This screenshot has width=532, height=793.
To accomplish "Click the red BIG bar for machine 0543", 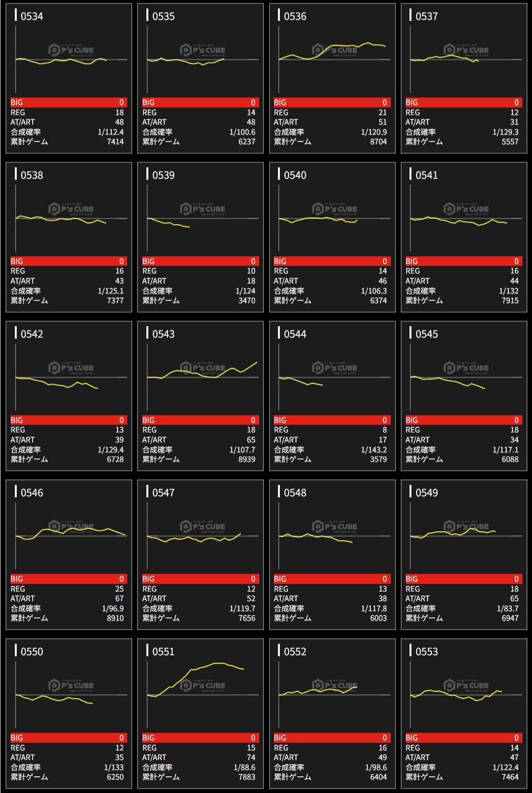I will coord(200,420).
